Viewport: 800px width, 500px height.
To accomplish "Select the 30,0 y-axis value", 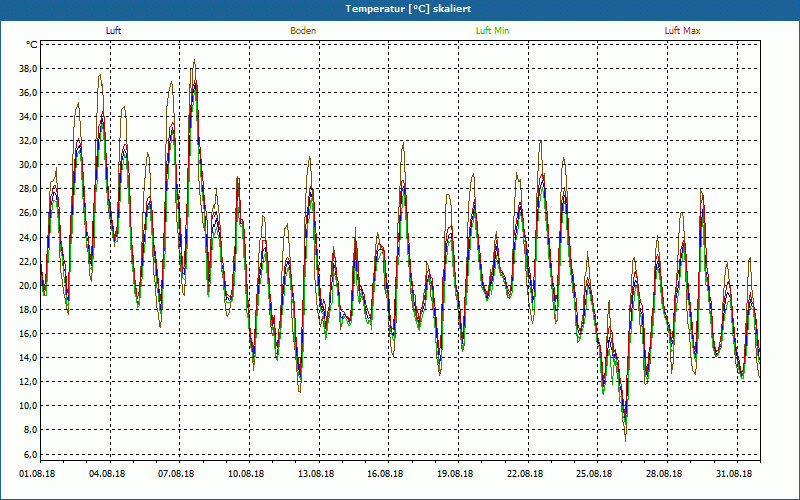I will point(29,165).
